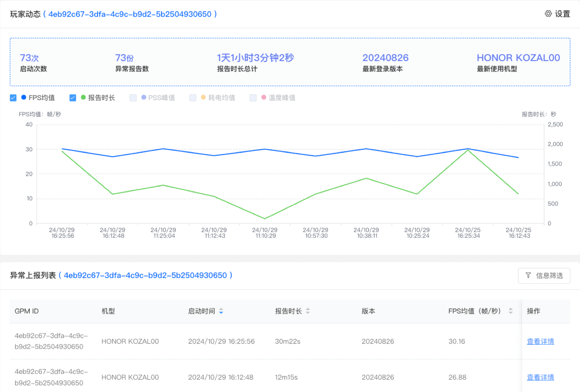This screenshot has width=580, height=392.
Task: Uncheck the FPS均值 checkbox
Action: pyautogui.click(x=13, y=98)
